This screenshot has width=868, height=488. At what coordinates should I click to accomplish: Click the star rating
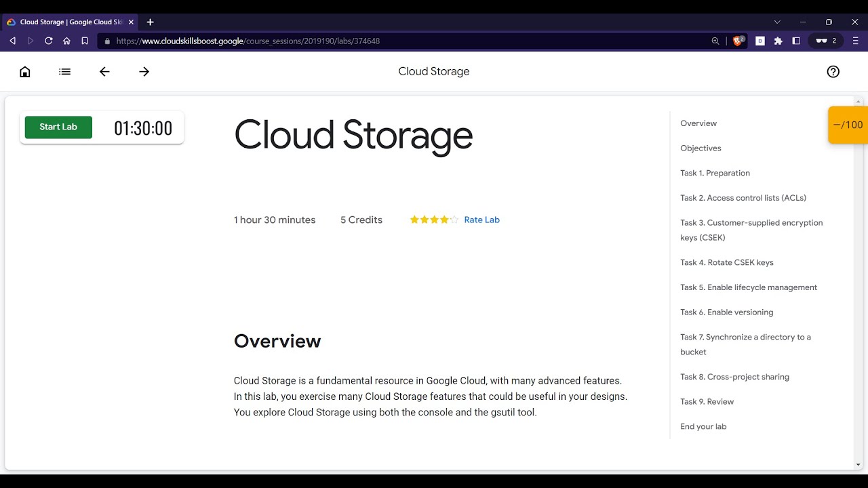[434, 220]
